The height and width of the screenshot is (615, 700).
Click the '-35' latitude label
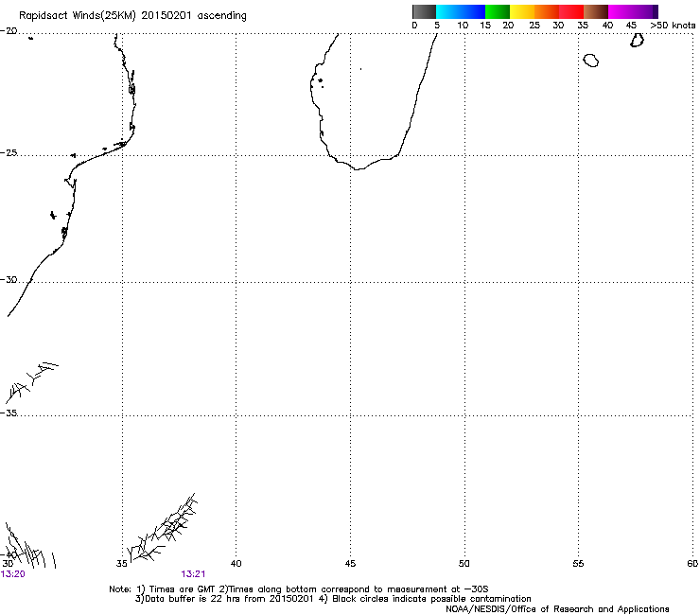pyautogui.click(x=9, y=413)
